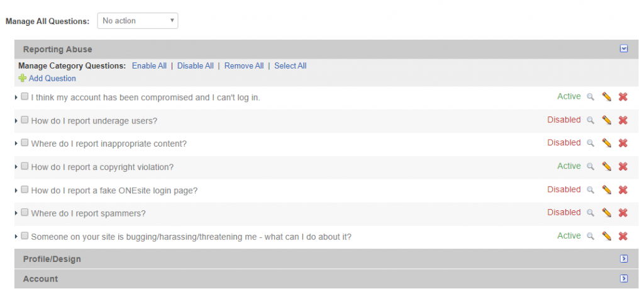The image size is (644, 289).
Task: Edit the compromised account question with pencil icon
Action: click(606, 96)
